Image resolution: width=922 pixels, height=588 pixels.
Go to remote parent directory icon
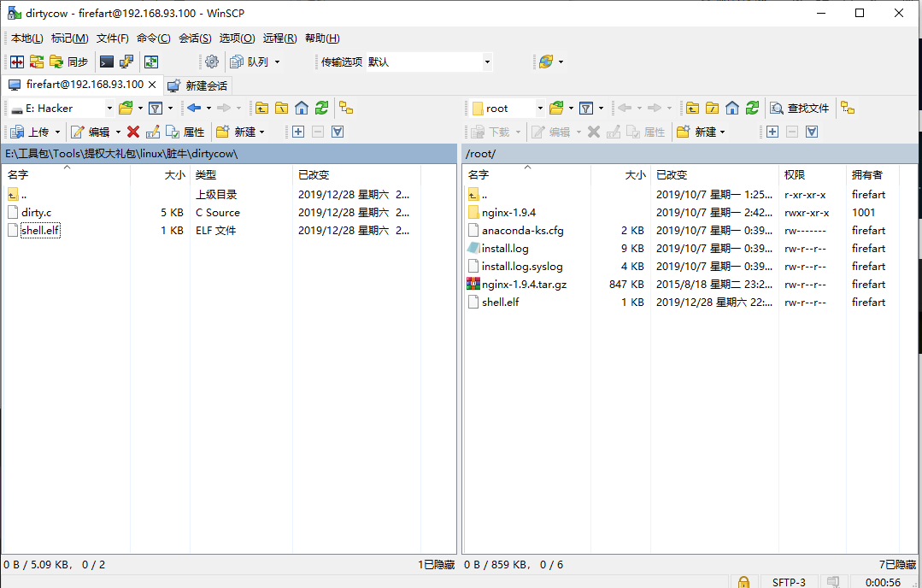693,109
